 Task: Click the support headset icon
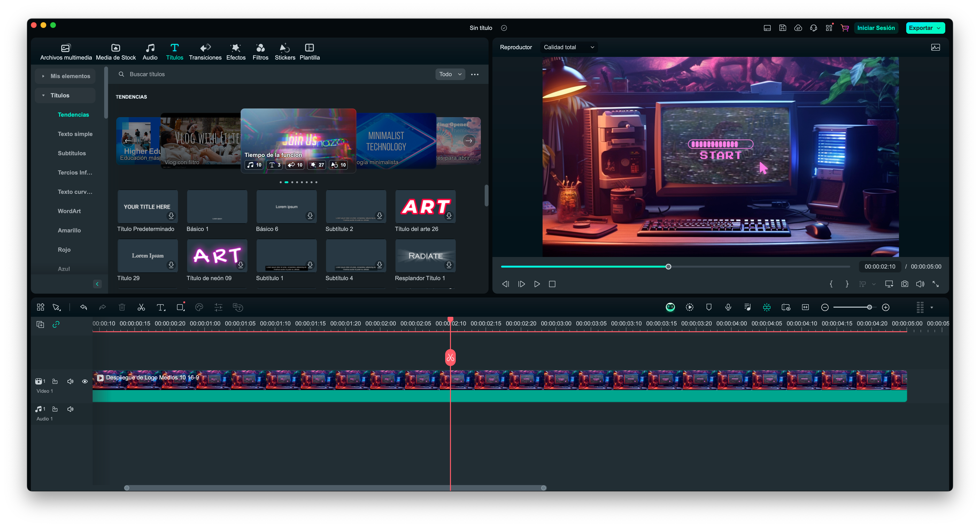click(x=813, y=28)
